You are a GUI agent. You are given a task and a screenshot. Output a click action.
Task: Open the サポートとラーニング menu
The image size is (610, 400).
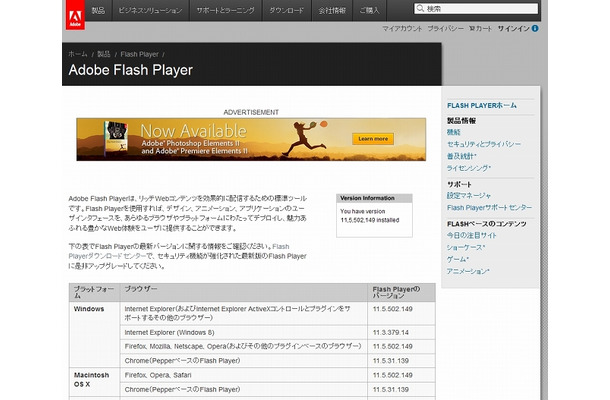(x=226, y=11)
